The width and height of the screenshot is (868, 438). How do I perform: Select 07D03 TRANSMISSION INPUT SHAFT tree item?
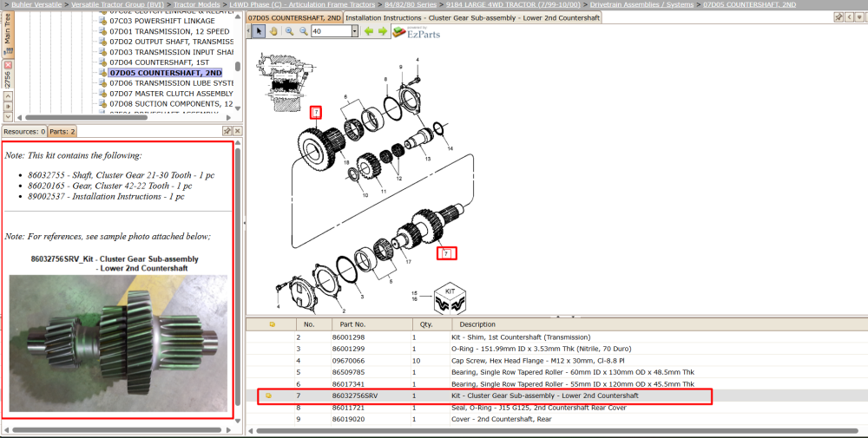pos(172,52)
